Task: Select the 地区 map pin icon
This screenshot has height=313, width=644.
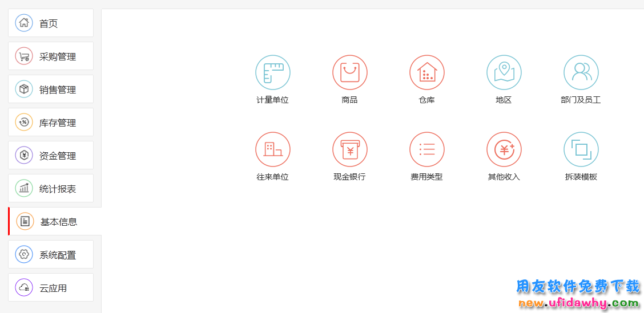Action: click(x=504, y=72)
